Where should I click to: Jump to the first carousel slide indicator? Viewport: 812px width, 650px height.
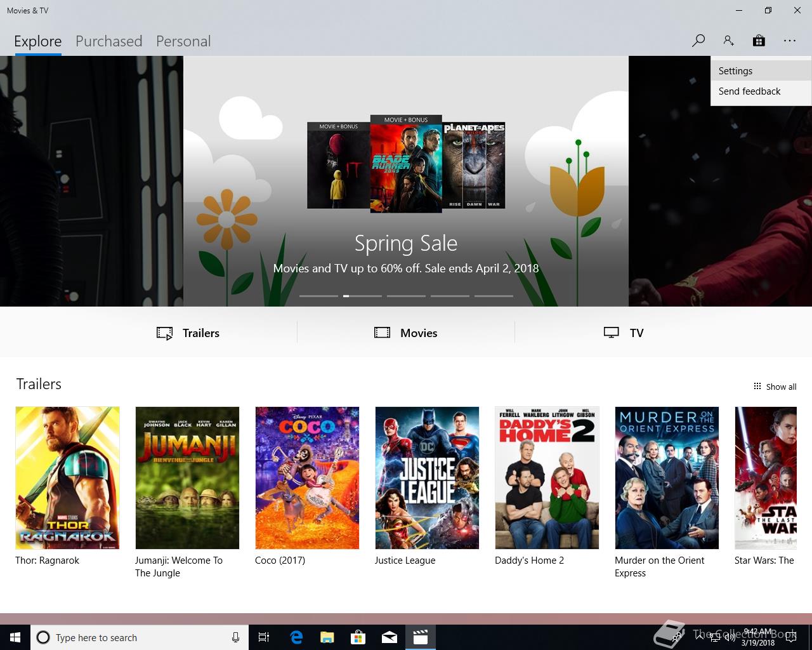click(318, 296)
